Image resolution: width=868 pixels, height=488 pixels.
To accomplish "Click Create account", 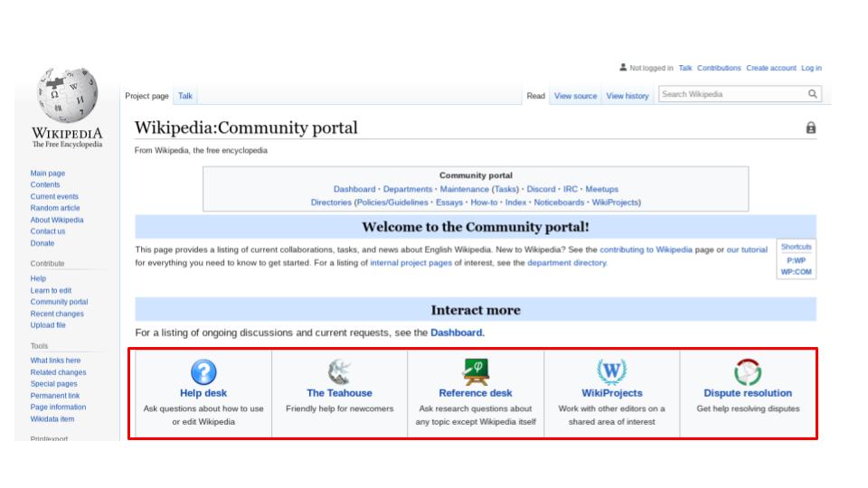I will tap(770, 68).
